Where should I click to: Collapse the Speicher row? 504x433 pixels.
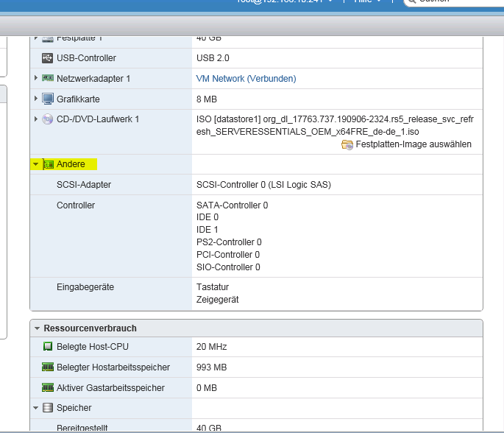(x=35, y=408)
